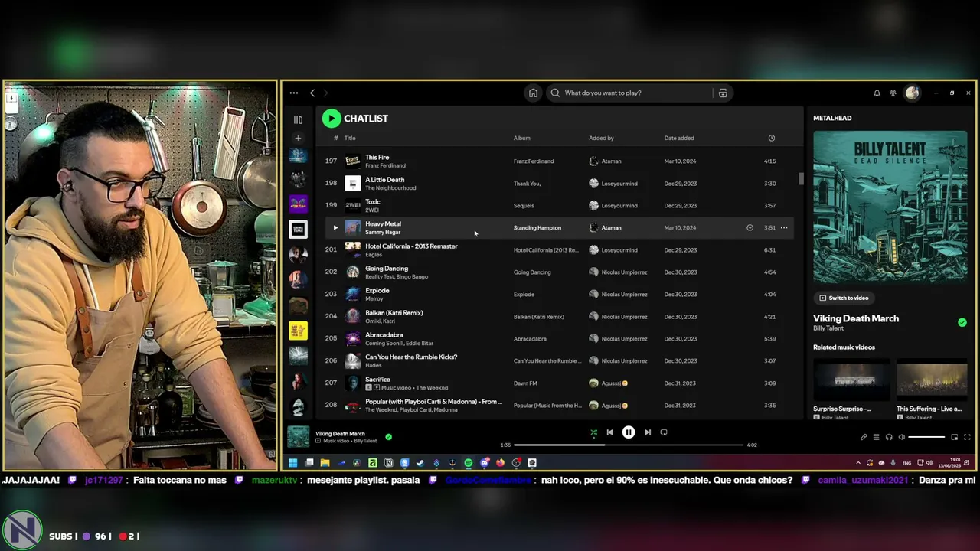Open the Standing Hampton album link
980x551 pixels.
click(x=537, y=227)
